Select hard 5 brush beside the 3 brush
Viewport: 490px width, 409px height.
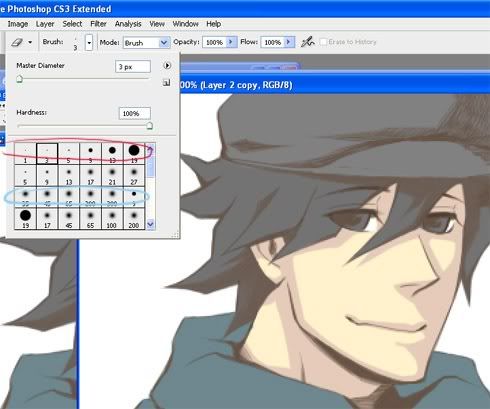click(69, 154)
